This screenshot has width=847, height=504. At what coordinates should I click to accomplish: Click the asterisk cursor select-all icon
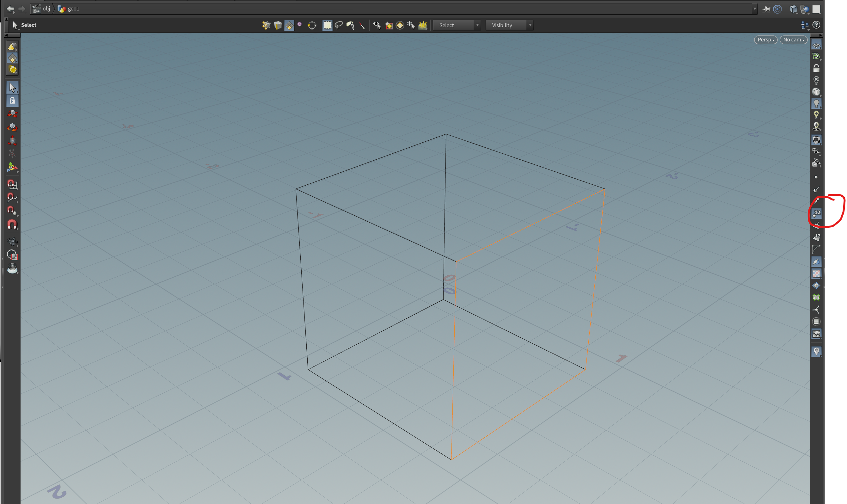[411, 25]
